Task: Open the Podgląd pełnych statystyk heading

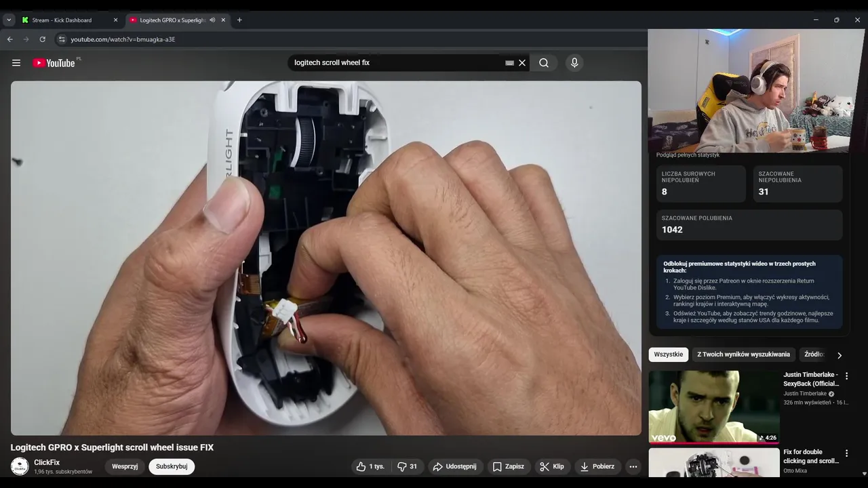Action: click(x=688, y=155)
